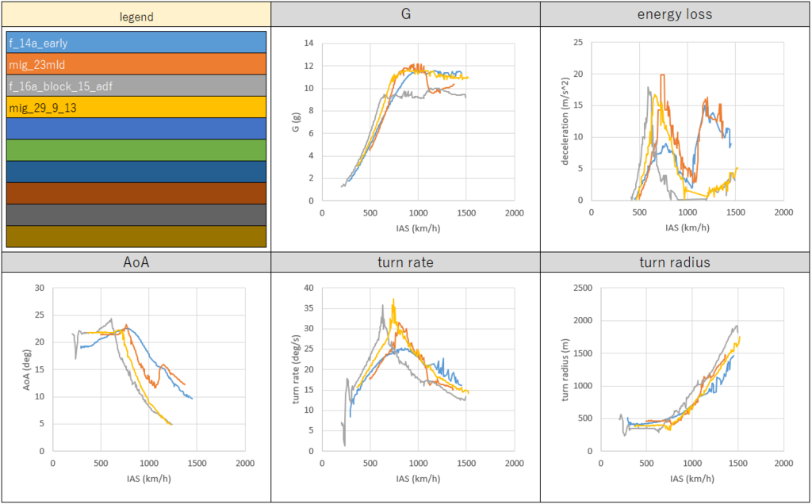The height and width of the screenshot is (504, 812).
Task: Select the "turn radius (m)" axis title
Action: [565, 370]
